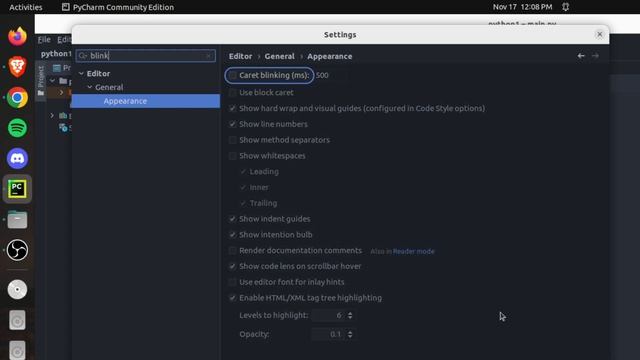This screenshot has width=640, height=360.
Task: Go back with the left arrow
Action: coord(581,56)
